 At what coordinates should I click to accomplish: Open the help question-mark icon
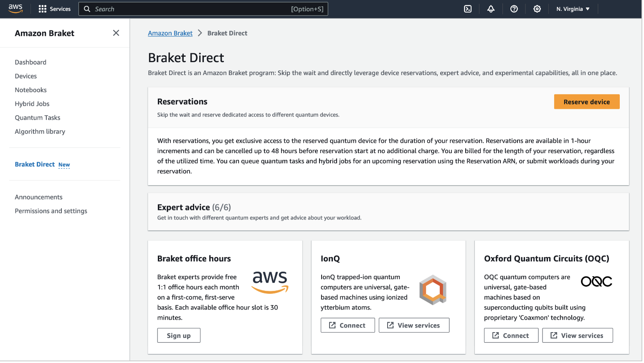(x=514, y=9)
